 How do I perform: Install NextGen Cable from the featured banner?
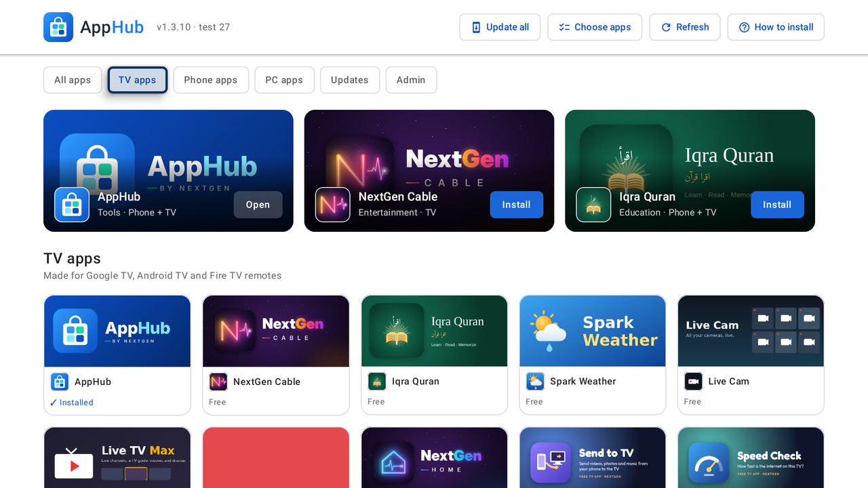[x=516, y=205]
